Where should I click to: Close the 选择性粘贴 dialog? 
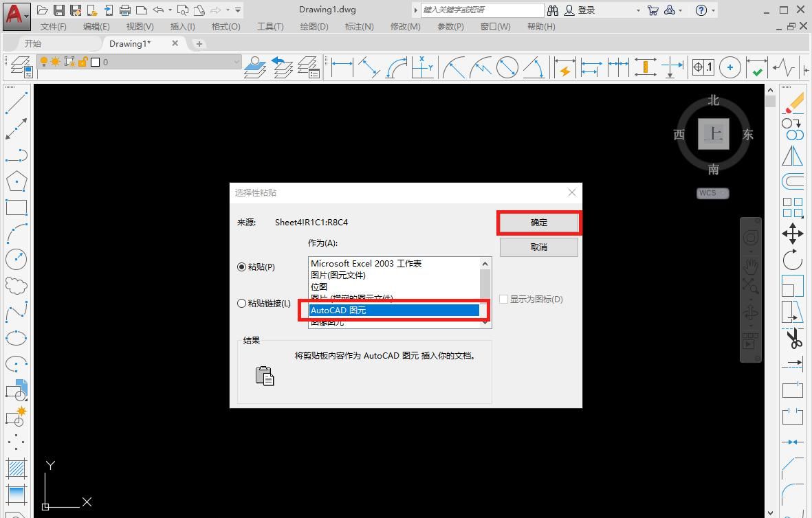572,192
